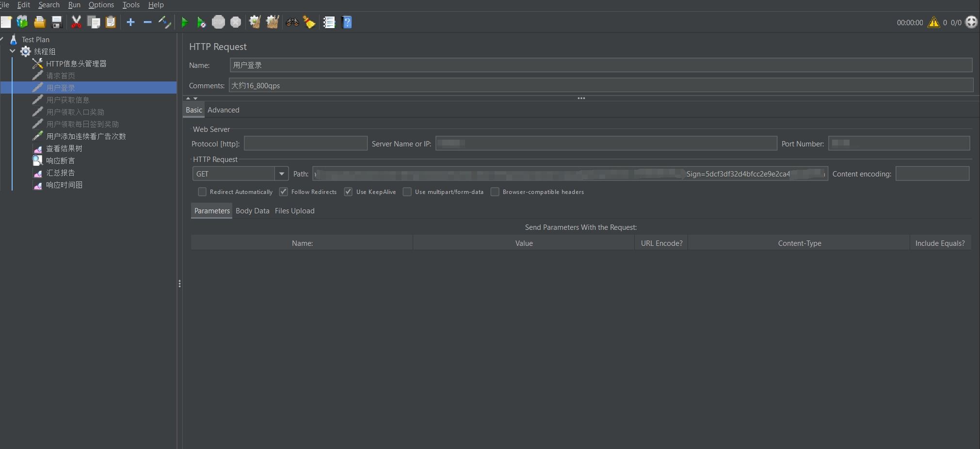The height and width of the screenshot is (449, 980).
Task: Click the Comments input field
Action: pos(601,85)
